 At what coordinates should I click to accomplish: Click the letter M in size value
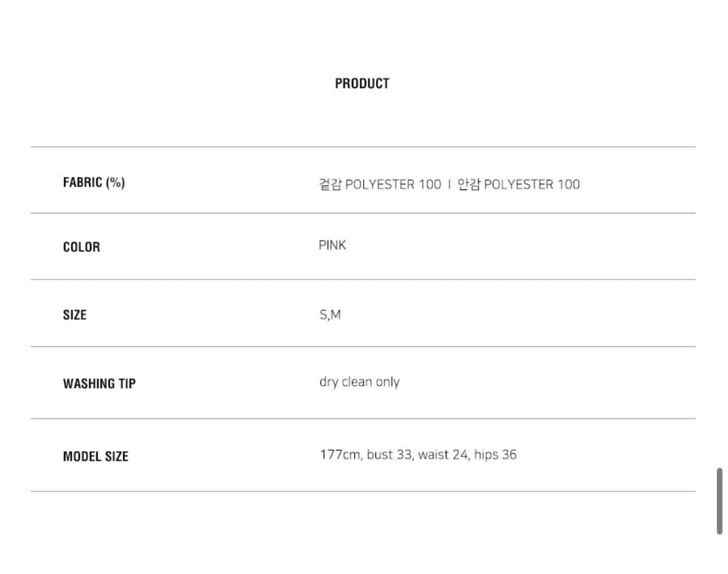335,315
